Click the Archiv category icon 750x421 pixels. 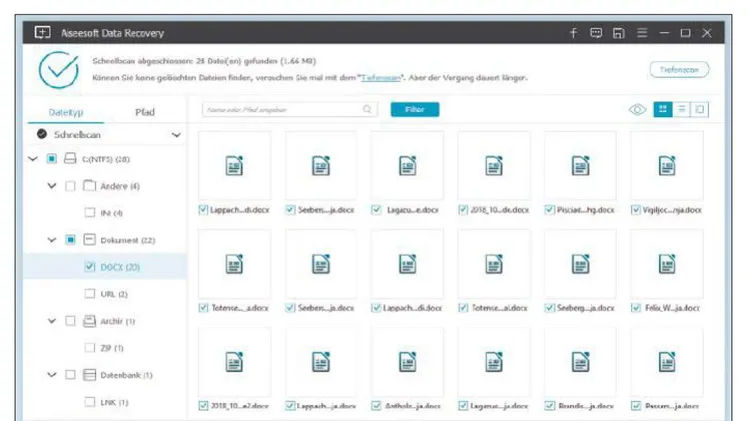coord(89,321)
